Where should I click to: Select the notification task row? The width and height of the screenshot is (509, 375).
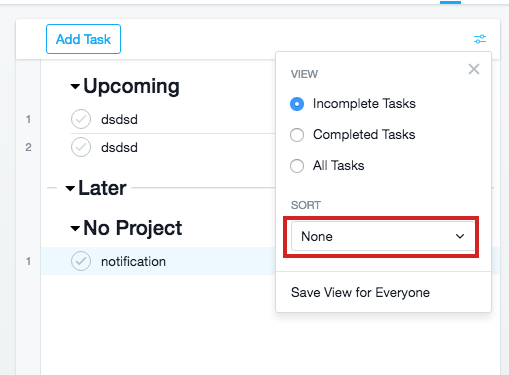(x=158, y=261)
